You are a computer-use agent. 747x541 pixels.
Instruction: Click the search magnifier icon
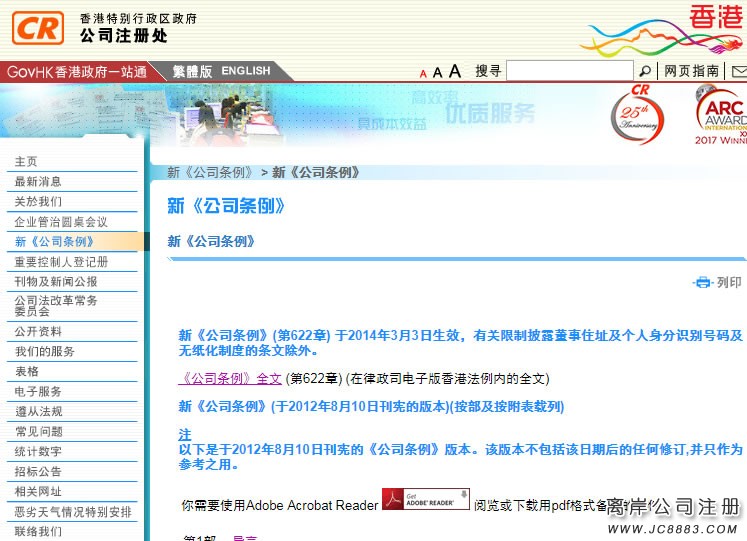(645, 71)
